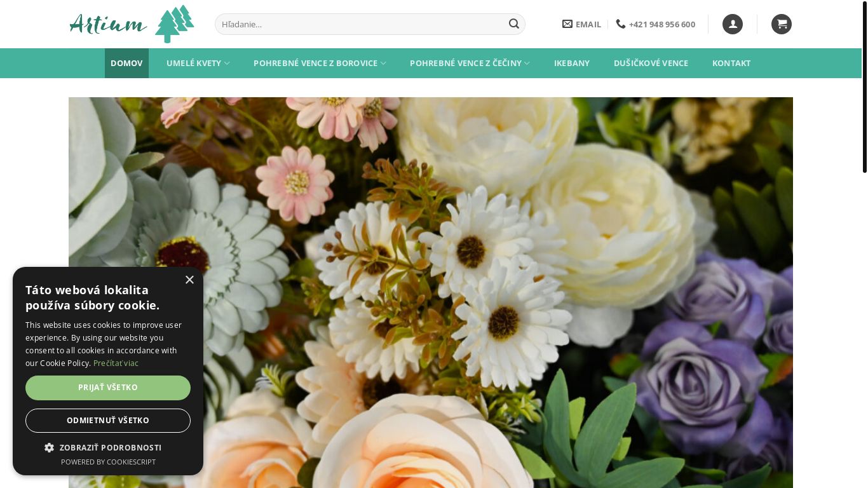
Task: Click the Artium logo
Action: (132, 24)
